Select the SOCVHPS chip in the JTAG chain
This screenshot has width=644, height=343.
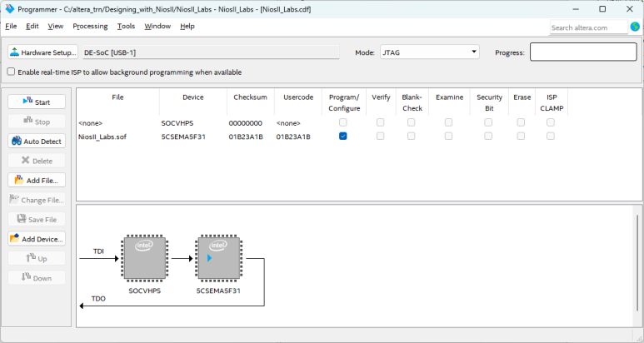(145, 258)
